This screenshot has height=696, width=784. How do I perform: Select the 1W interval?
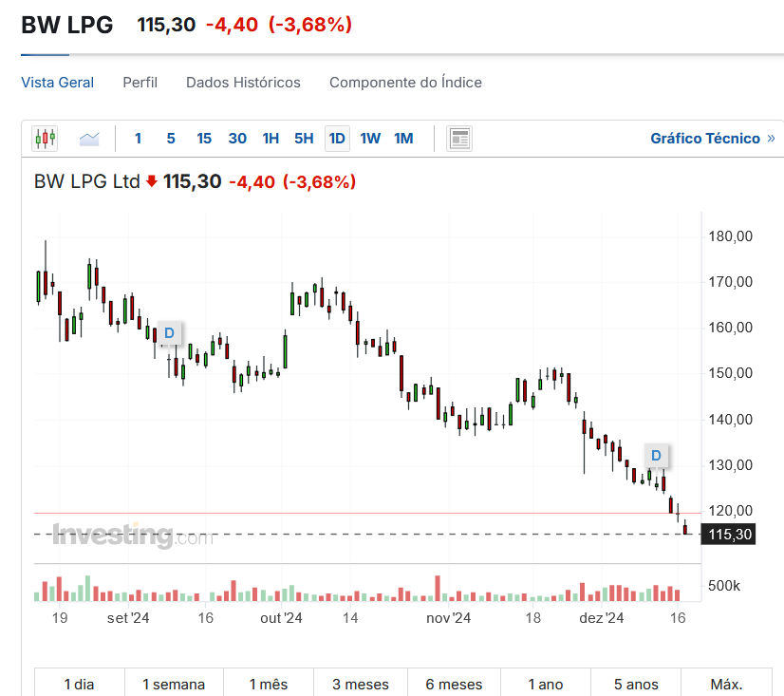click(x=370, y=139)
